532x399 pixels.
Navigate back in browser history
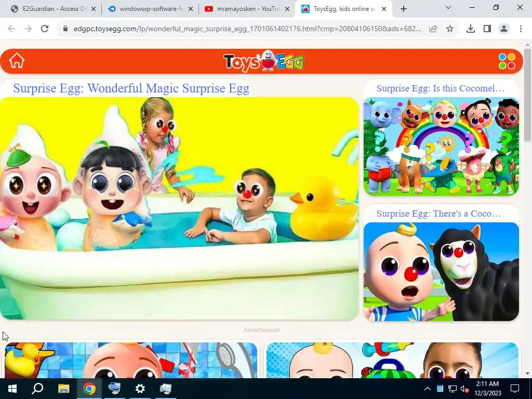pos(11,29)
